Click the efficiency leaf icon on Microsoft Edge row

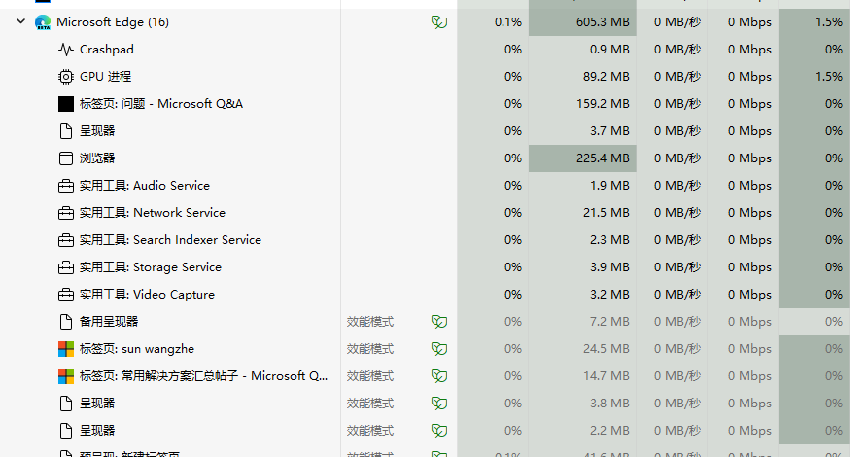[439, 22]
